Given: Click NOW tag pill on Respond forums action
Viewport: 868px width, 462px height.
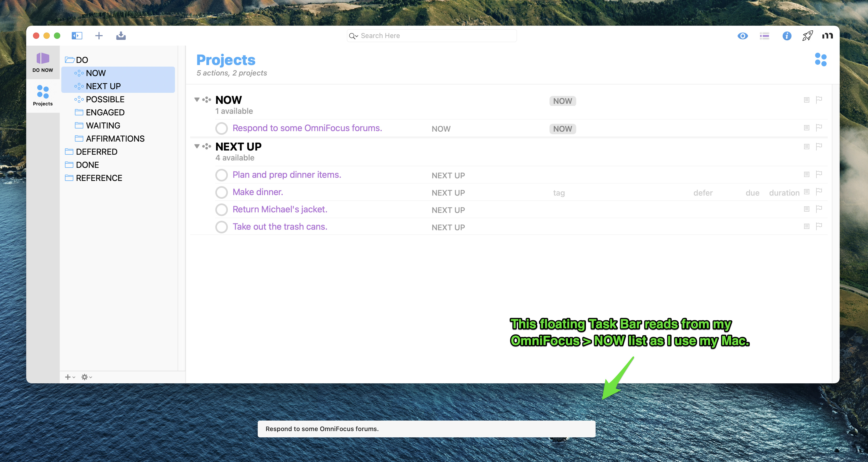Looking at the screenshot, I should coord(563,129).
